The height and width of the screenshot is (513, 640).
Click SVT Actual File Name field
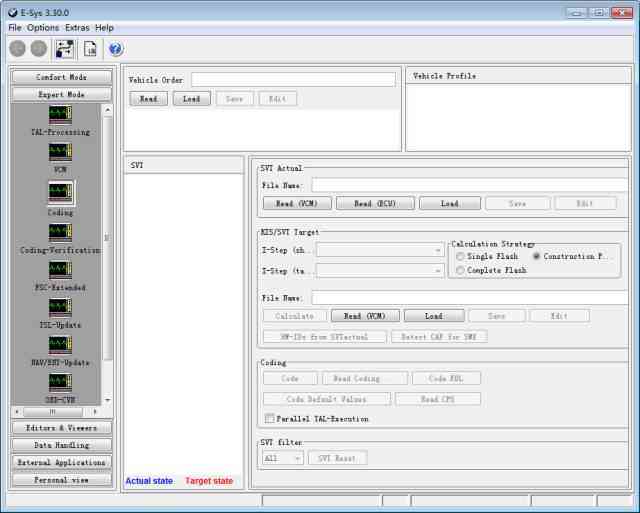tap(469, 185)
